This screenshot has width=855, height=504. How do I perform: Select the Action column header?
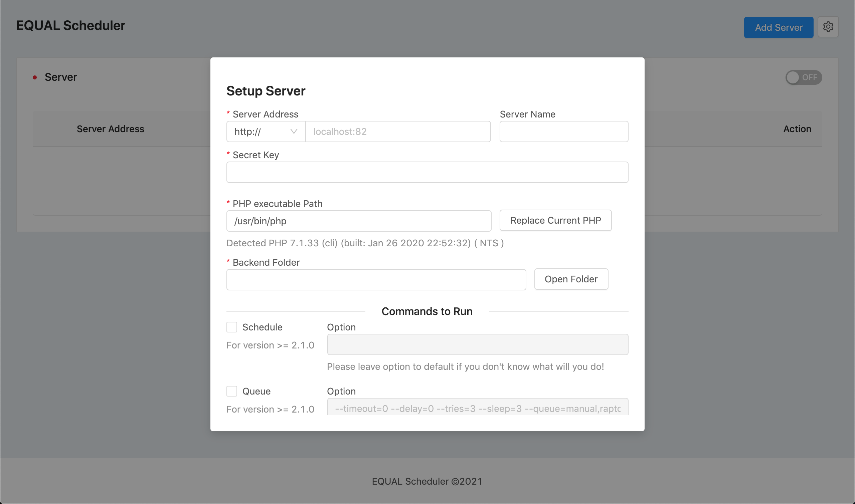[797, 129]
